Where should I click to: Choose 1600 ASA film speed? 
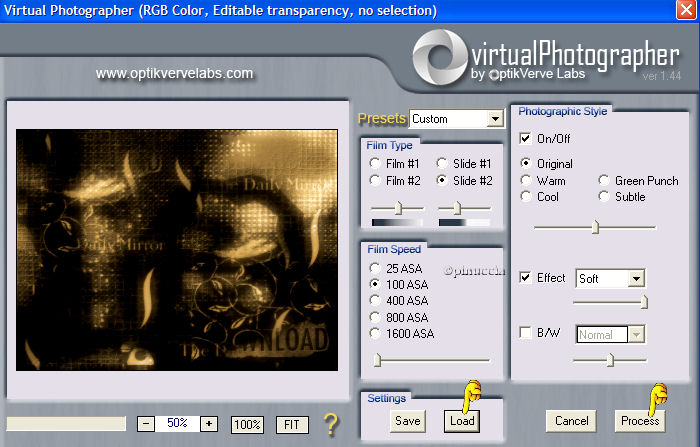pos(375,333)
